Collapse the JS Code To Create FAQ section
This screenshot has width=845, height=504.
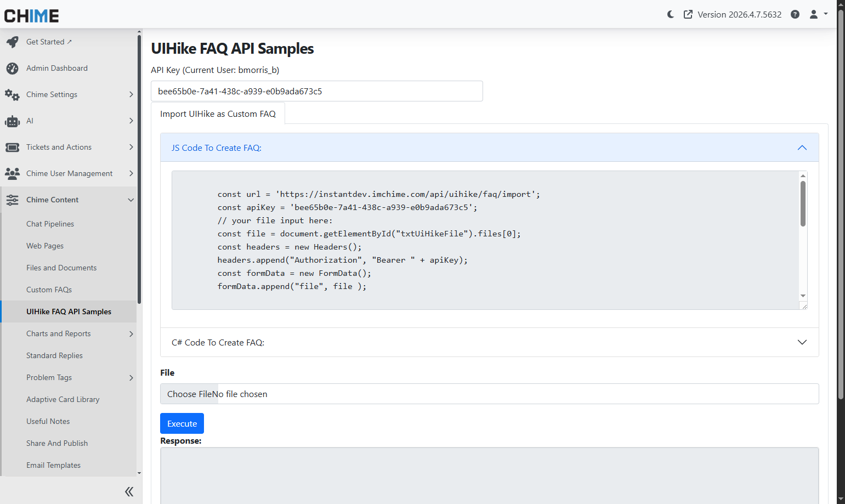tap(802, 148)
